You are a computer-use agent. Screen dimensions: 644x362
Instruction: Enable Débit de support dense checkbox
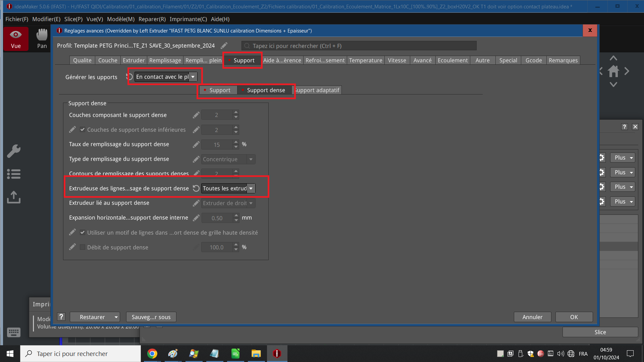83,247
